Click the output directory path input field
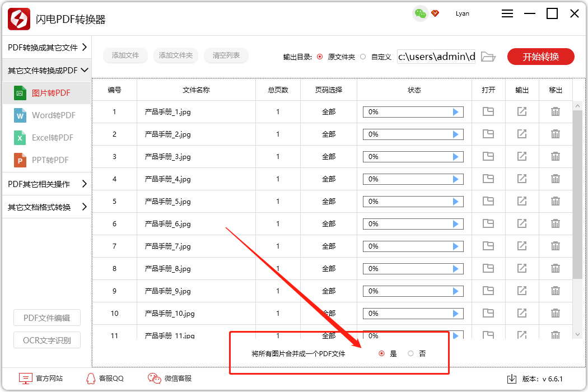Viewport: 588px width, 392px height. point(436,56)
